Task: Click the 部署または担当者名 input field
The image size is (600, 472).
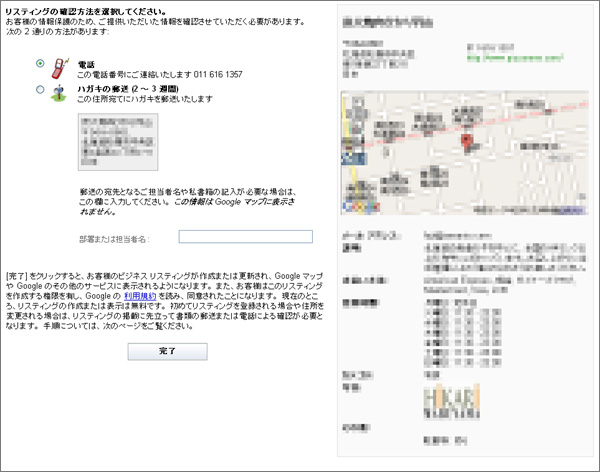Action: pyautogui.click(x=246, y=237)
